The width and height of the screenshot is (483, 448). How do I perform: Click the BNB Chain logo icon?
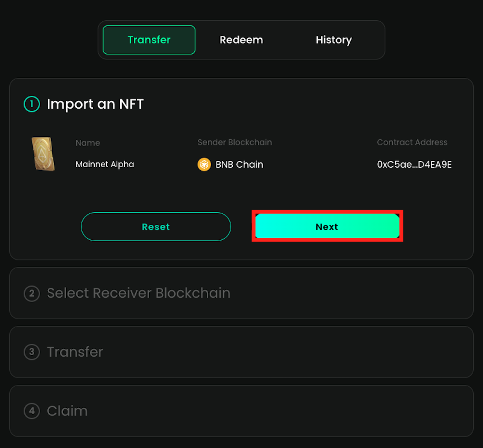pos(204,164)
